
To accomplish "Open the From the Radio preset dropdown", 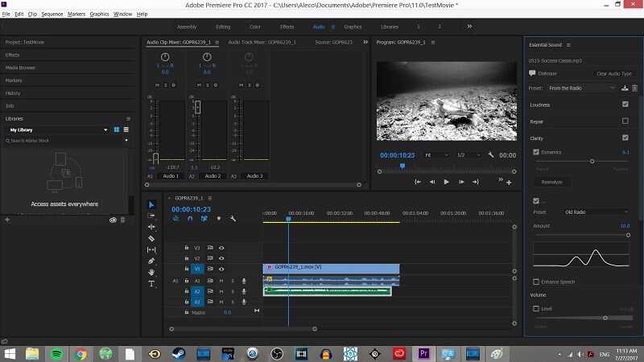I will [x=581, y=88].
